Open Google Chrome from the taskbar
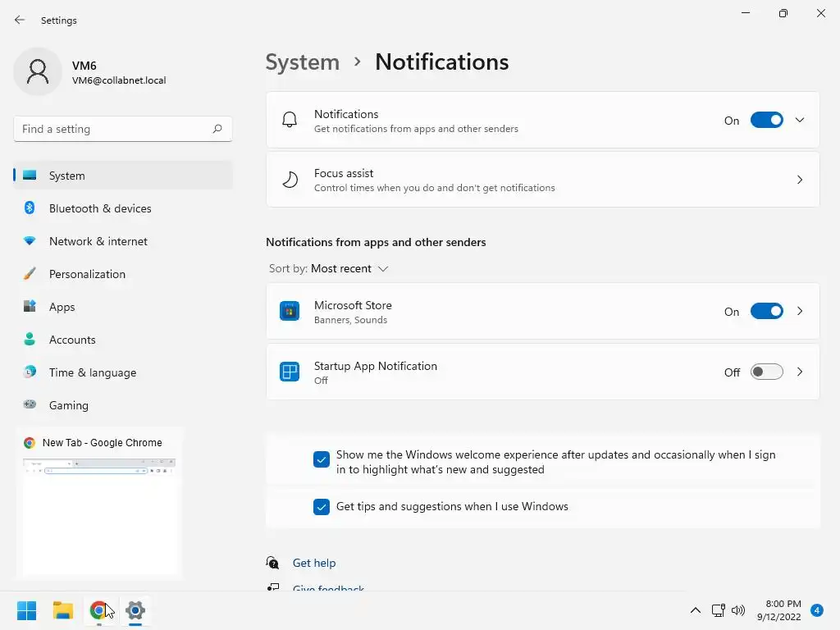 [x=99, y=610]
